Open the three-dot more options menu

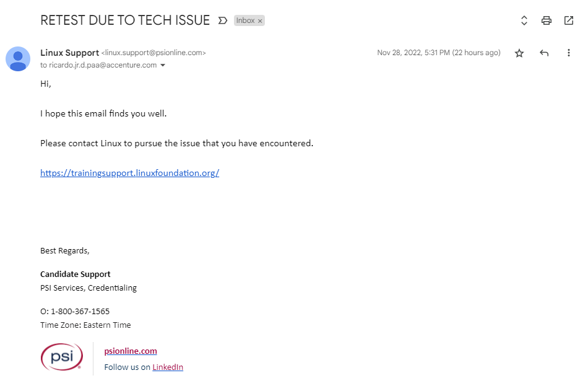[x=568, y=53]
